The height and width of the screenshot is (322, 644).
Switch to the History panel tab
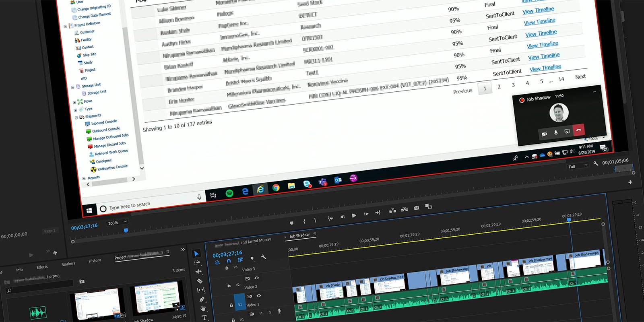coord(95,261)
